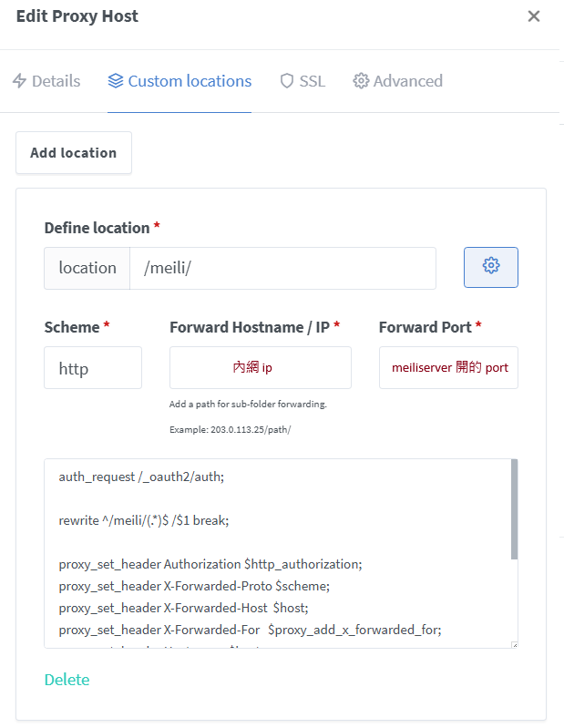Image resolution: width=564 pixels, height=728 pixels.
Task: Click the Forward Hostname / IP field
Action: [260, 368]
